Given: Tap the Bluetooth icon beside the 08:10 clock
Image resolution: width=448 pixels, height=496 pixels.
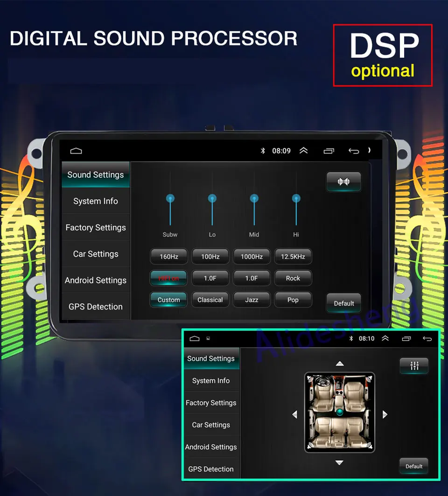Looking at the screenshot, I should point(351,338).
